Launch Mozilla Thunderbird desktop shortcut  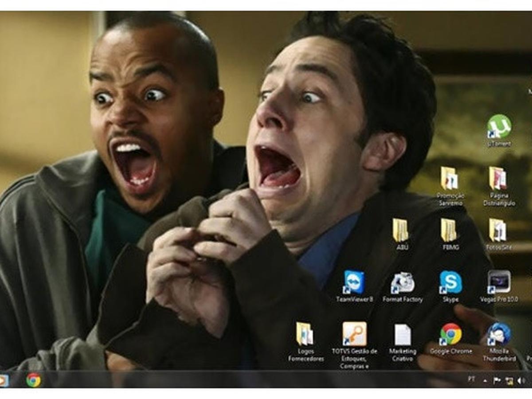pyautogui.click(x=499, y=342)
